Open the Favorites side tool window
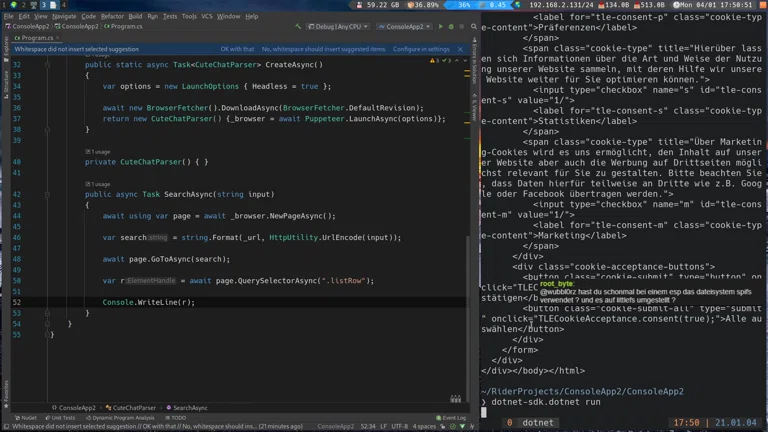768x432 pixels. tap(6, 394)
